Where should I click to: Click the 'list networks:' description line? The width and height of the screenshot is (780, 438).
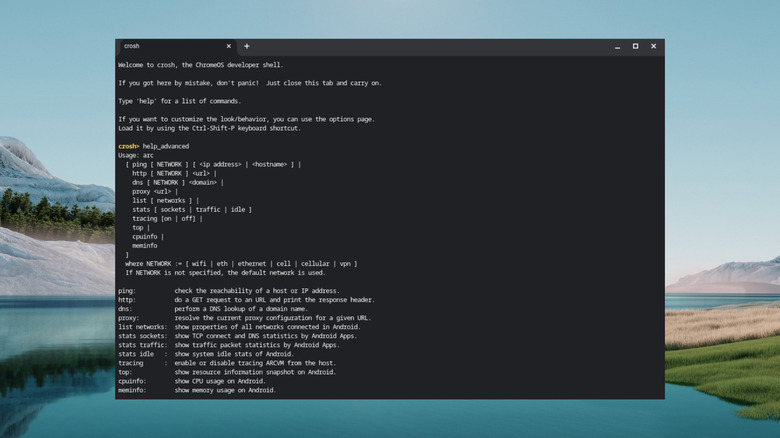click(x=245, y=327)
